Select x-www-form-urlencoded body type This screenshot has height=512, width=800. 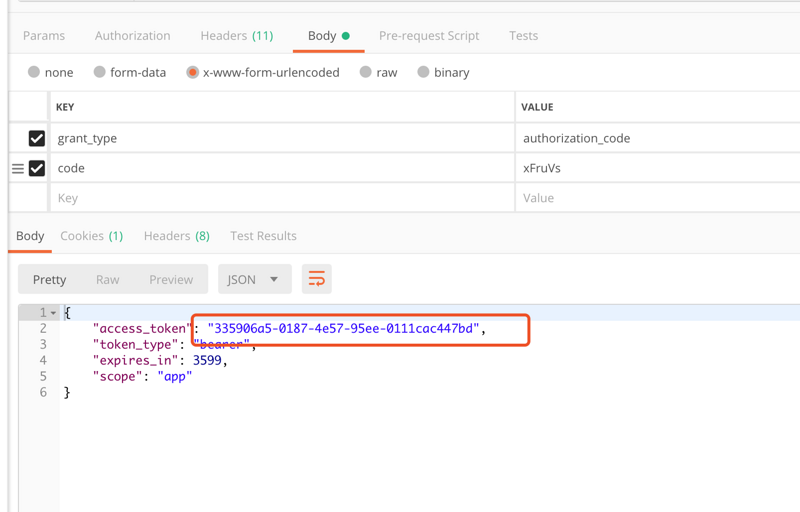click(x=263, y=72)
